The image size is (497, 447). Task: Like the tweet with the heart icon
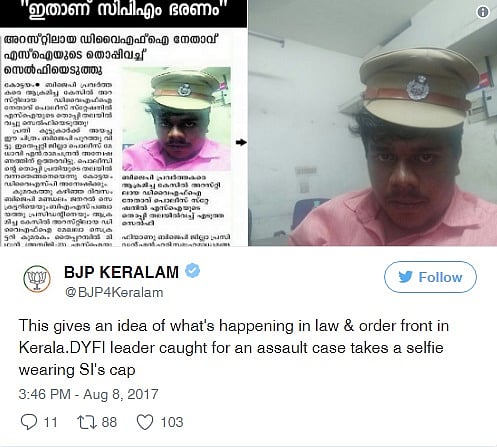click(145, 422)
